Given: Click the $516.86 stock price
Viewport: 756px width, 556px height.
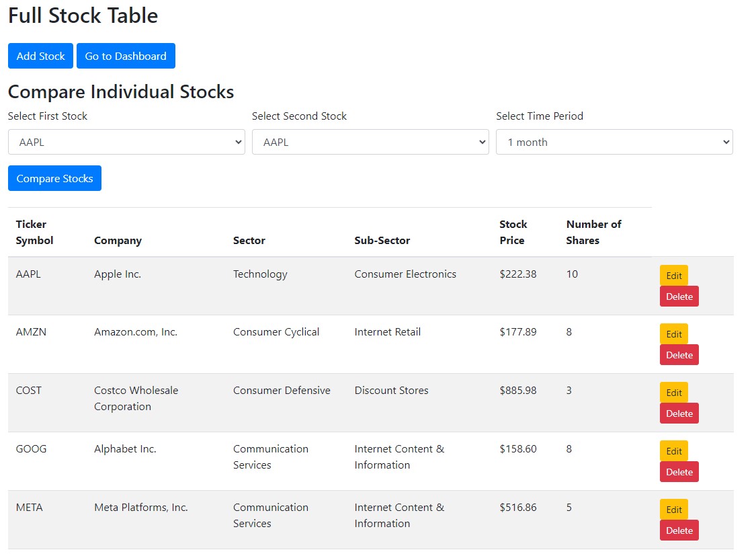Looking at the screenshot, I should pyautogui.click(x=518, y=508).
